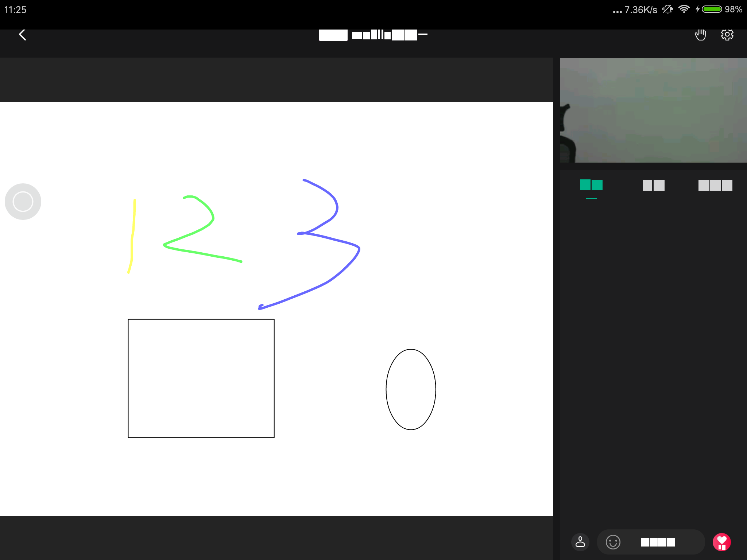The height and width of the screenshot is (560, 747).
Task: Select the green highlighted first tab
Action: point(591,185)
